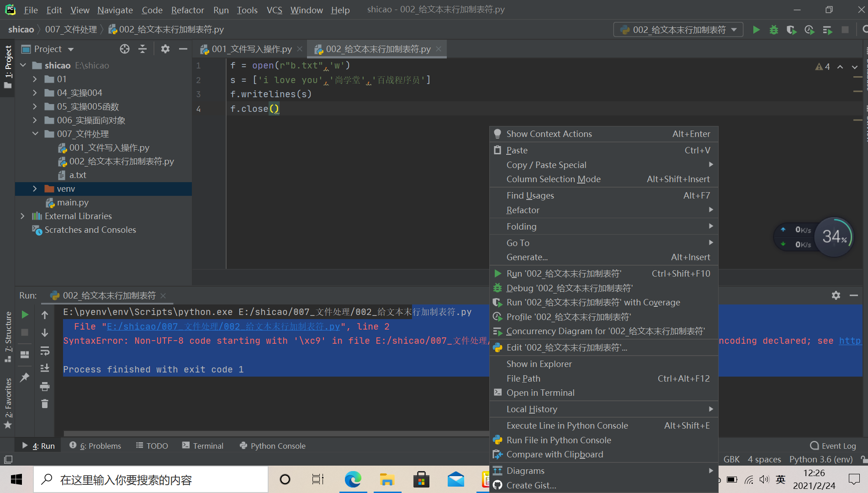
Task: Pin the Run tab
Action: [25, 377]
